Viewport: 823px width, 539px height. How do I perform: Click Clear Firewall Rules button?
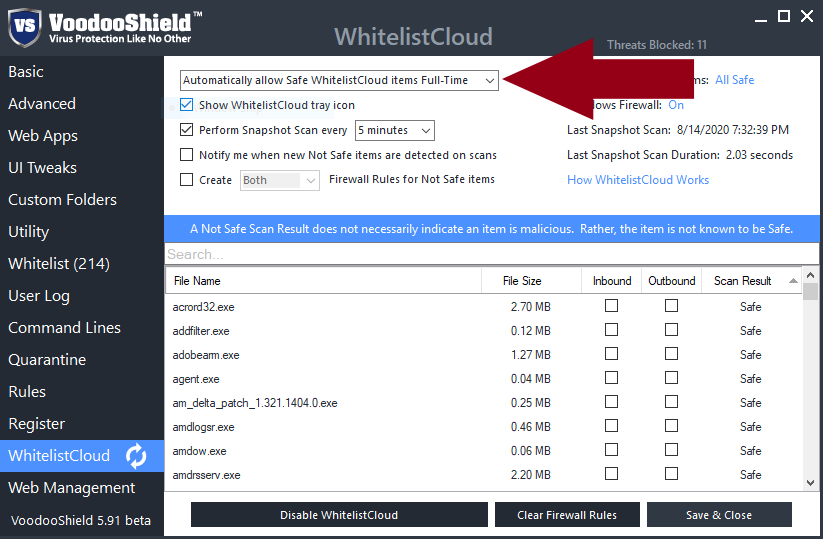click(x=567, y=515)
